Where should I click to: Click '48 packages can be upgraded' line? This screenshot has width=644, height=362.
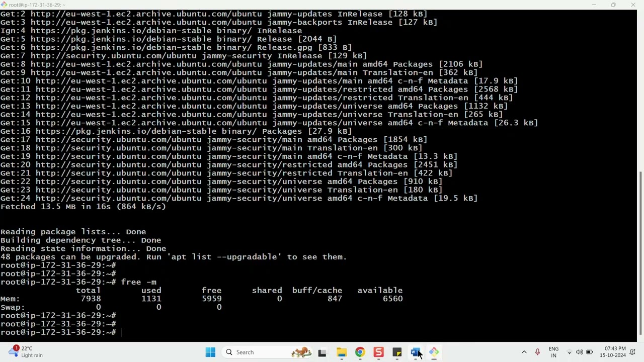[174, 257]
